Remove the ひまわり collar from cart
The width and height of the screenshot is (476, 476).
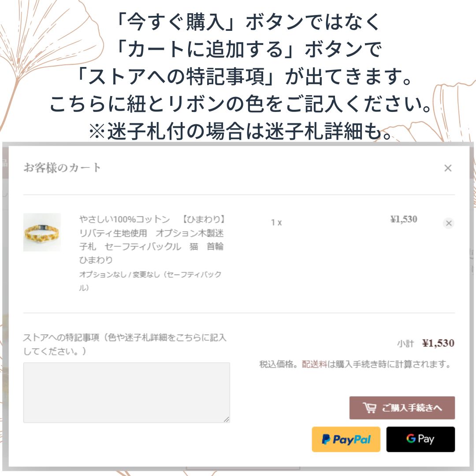pos(448,223)
